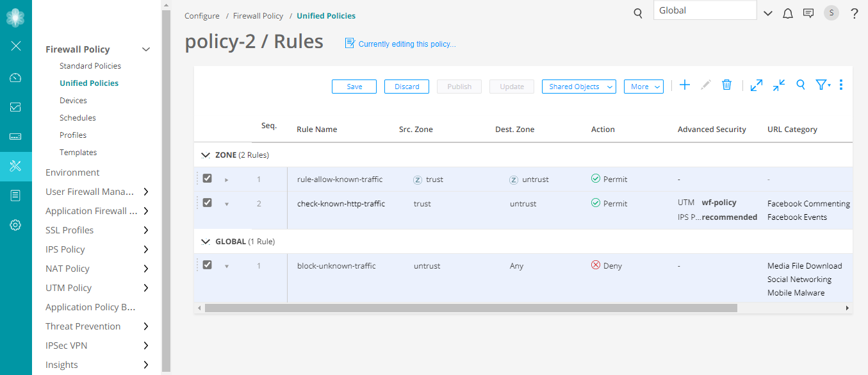This screenshot has width=868, height=375.
Task: Open Schedules under Firewall Policy
Action: (78, 118)
